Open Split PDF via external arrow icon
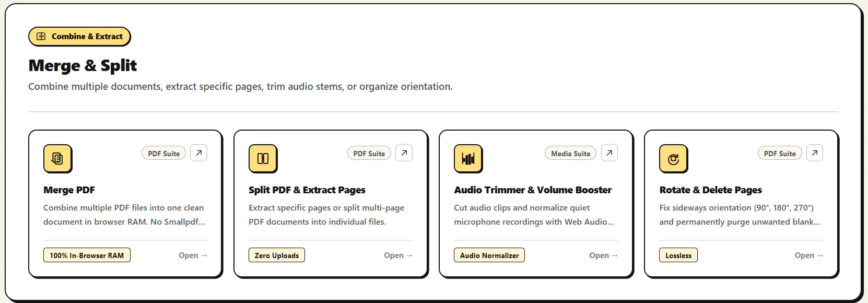Viewport: 868px width, 303px height. pyautogui.click(x=404, y=153)
